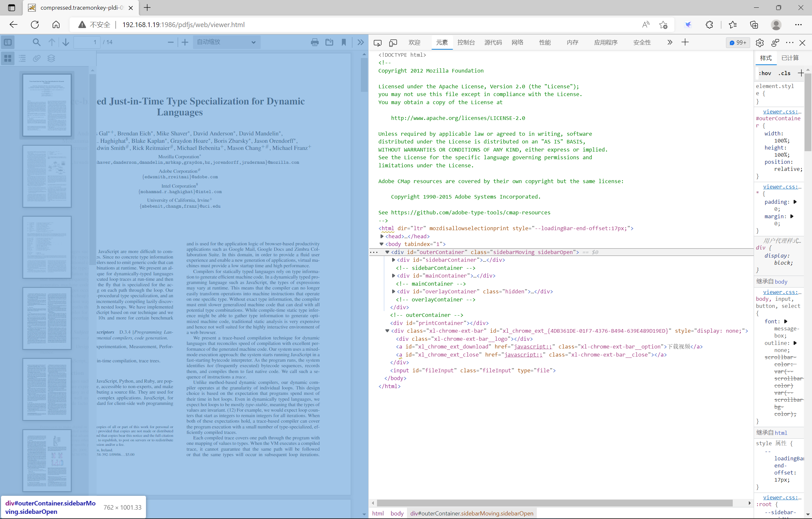Refresh the browser page

tap(35, 24)
